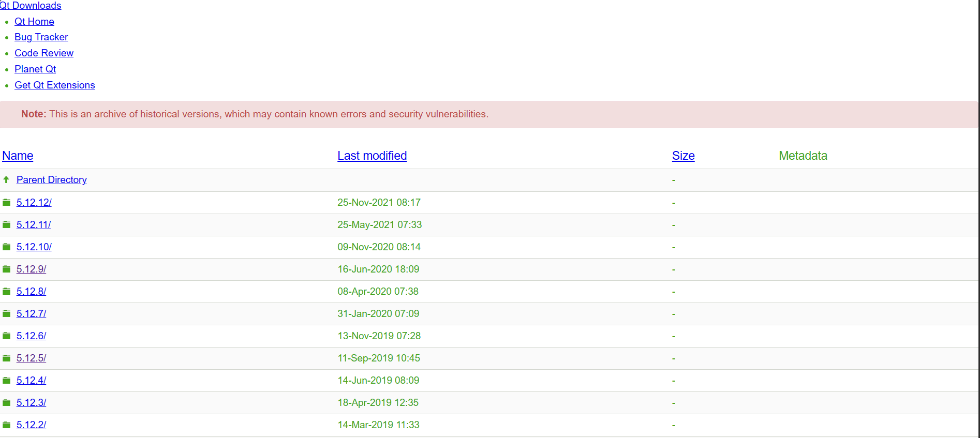This screenshot has width=980, height=438.
Task: Click the folder icon beside 5.12.7/
Action: 6,313
